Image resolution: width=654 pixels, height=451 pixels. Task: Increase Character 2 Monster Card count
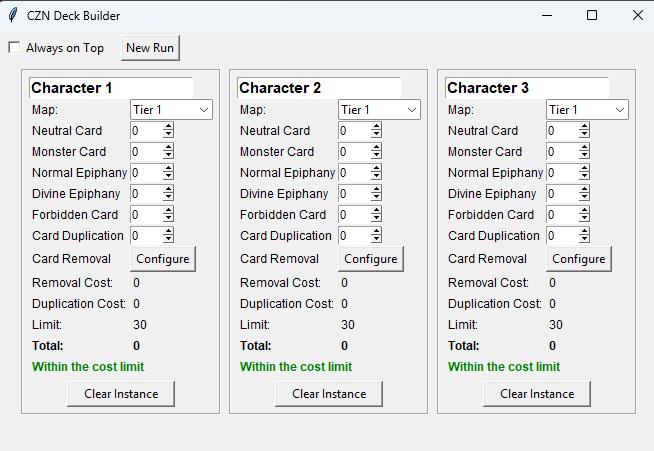click(x=376, y=147)
